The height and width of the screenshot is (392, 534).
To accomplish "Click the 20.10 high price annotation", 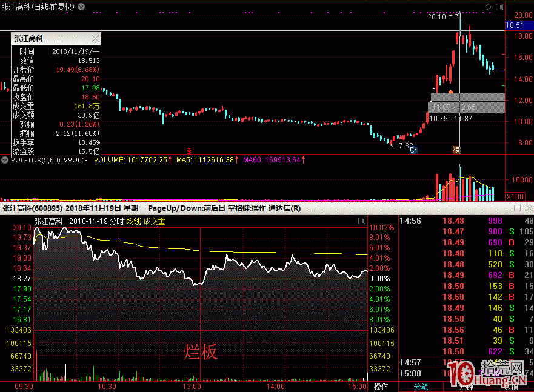I will (x=436, y=17).
